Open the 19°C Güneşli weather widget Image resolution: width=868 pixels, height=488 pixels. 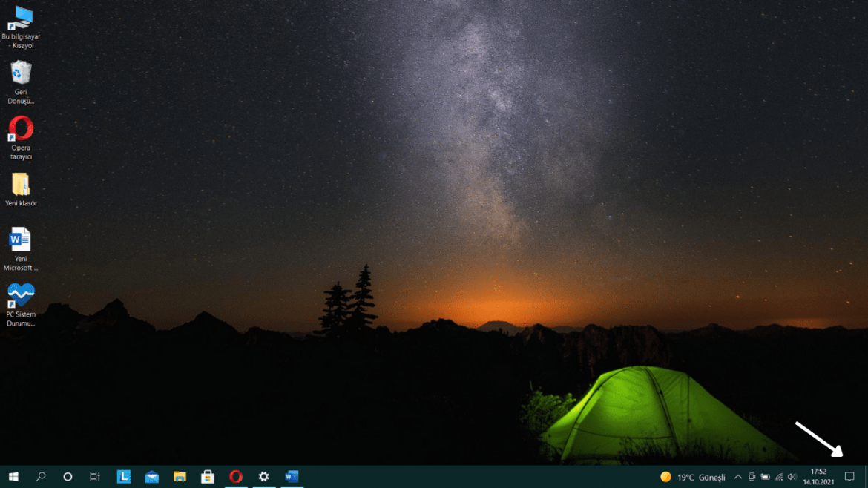coord(690,477)
